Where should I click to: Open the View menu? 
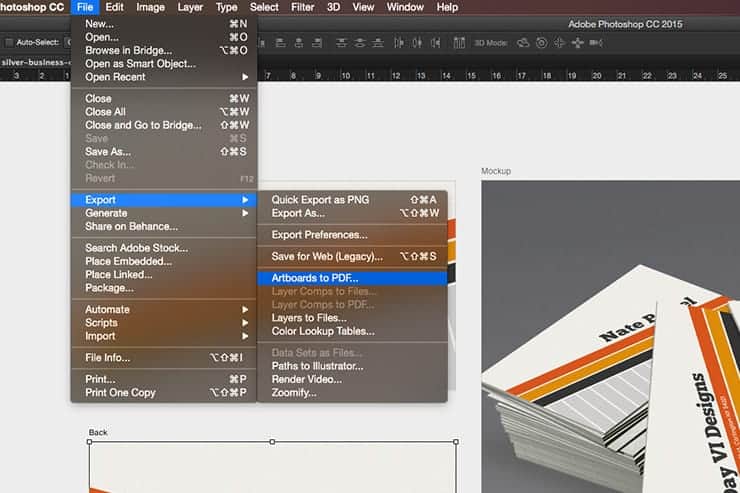363,7
